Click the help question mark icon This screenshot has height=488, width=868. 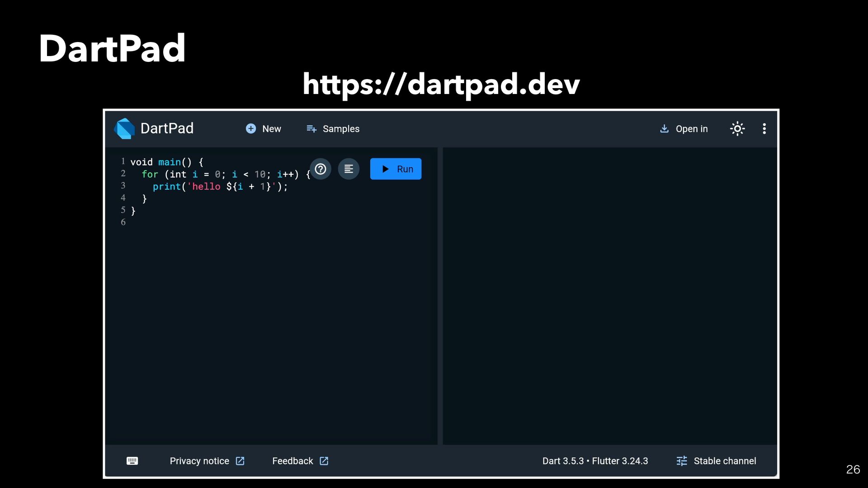click(x=321, y=169)
